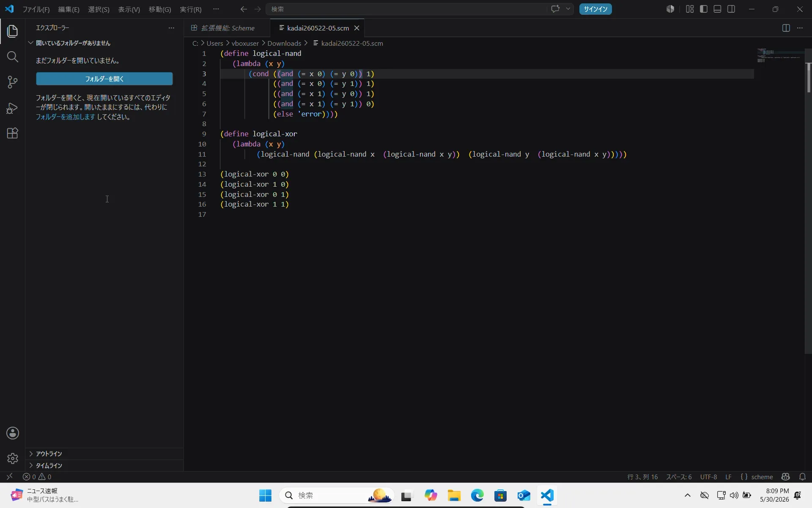Show overflow menu items with ellipsis
812x508 pixels.
[216, 9]
